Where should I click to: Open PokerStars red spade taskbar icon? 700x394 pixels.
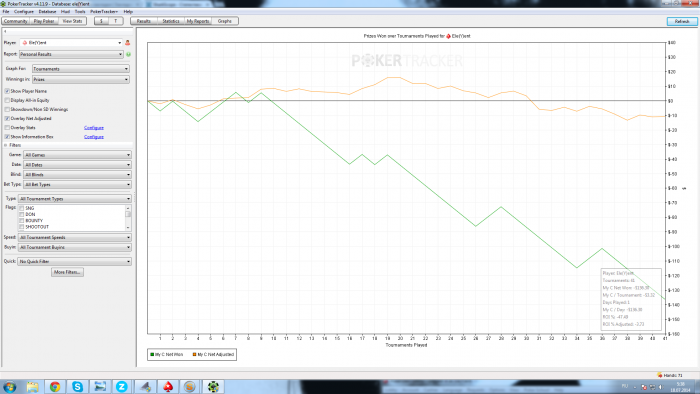click(168, 386)
